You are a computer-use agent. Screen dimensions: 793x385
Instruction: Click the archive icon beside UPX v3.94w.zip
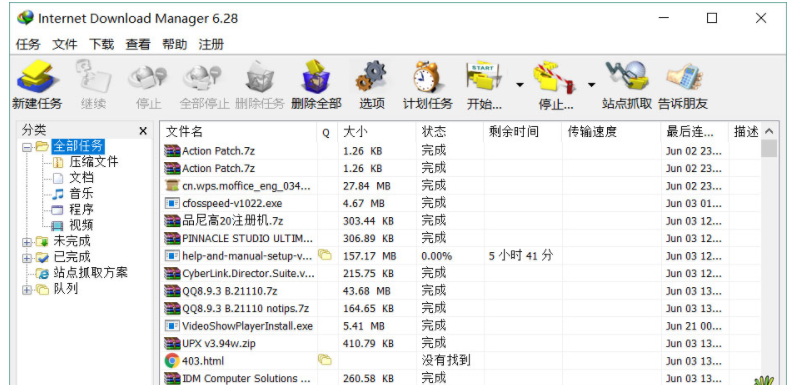172,344
